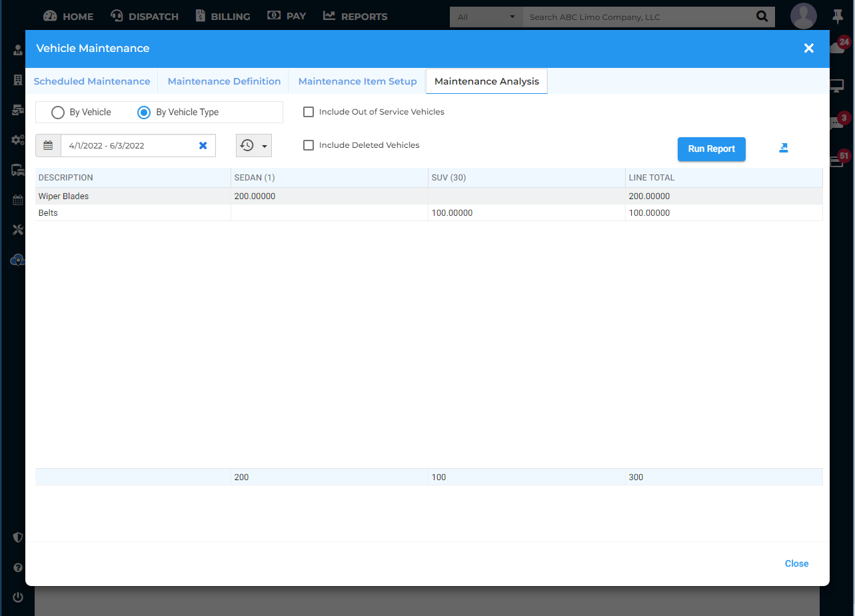This screenshot has height=616, width=855.
Task: Switch to Scheduled Maintenance tab
Action: 92,81
